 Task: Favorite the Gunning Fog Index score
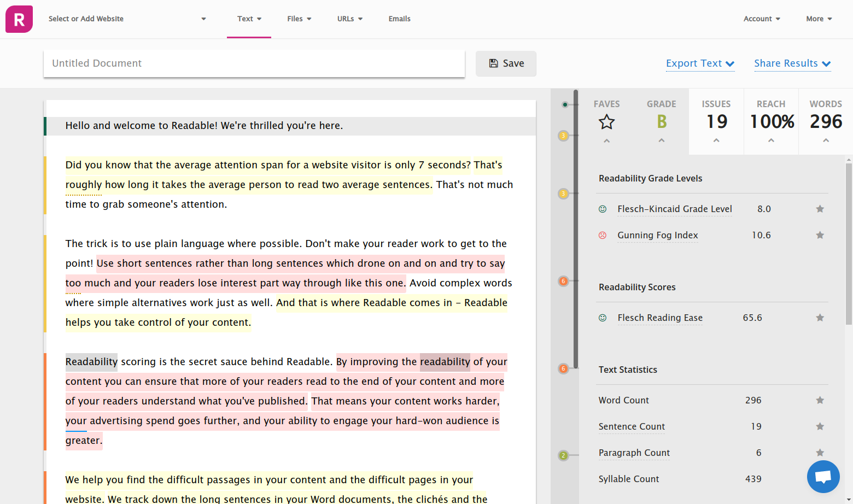(820, 235)
